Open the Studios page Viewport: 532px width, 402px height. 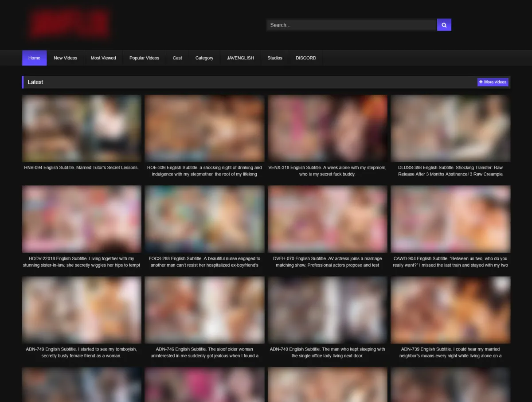click(274, 58)
